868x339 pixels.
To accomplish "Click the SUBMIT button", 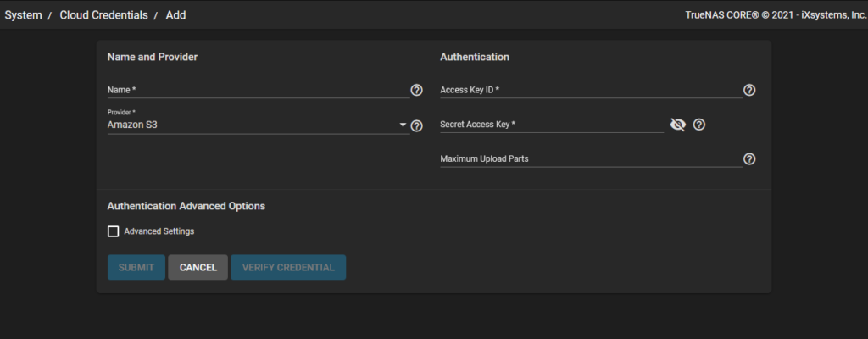I will pyautogui.click(x=136, y=268).
